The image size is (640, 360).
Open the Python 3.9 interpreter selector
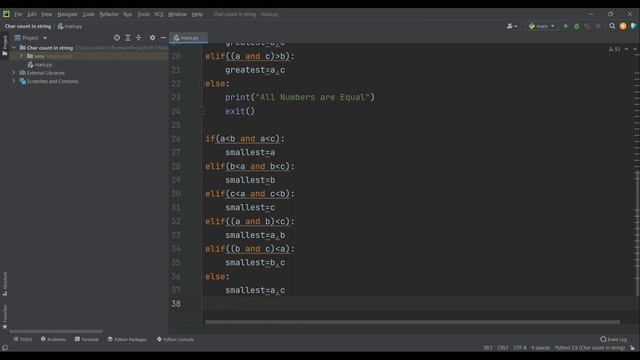[590, 348]
